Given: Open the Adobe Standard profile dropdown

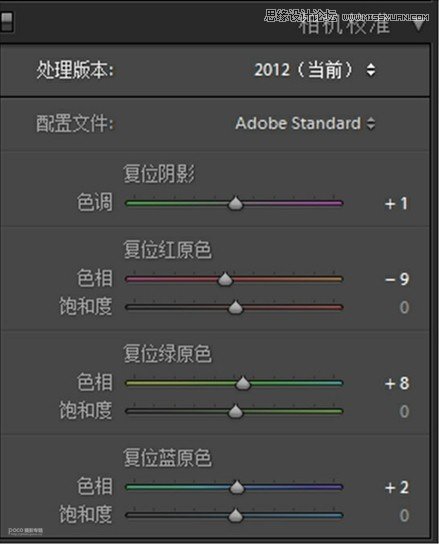Looking at the screenshot, I should click(305, 123).
